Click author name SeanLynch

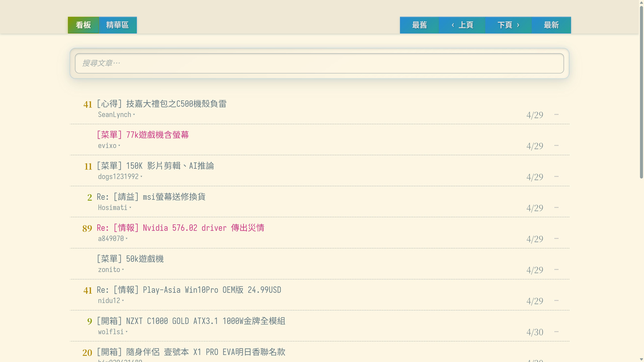[x=115, y=115]
